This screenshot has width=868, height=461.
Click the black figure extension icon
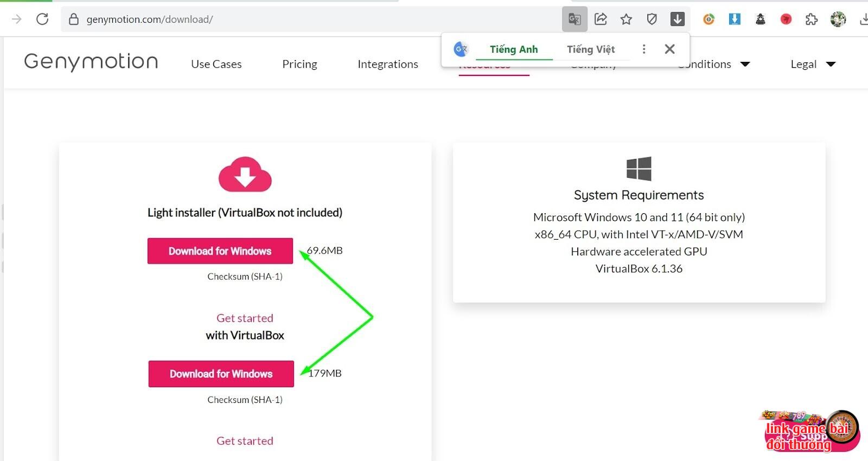tap(761, 20)
